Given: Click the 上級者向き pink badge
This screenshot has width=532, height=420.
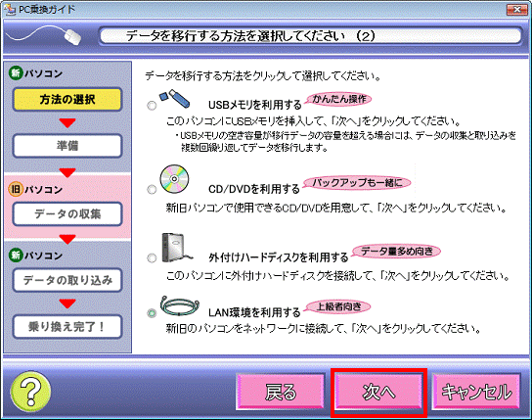Looking at the screenshot, I should tap(338, 307).
